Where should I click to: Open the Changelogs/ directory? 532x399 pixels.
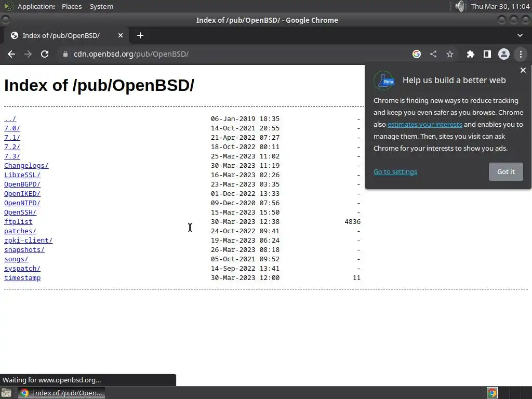(26, 166)
